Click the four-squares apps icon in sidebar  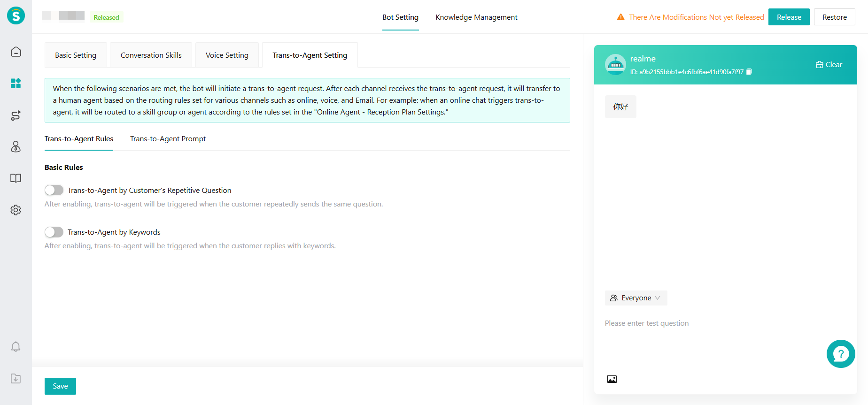point(16,84)
